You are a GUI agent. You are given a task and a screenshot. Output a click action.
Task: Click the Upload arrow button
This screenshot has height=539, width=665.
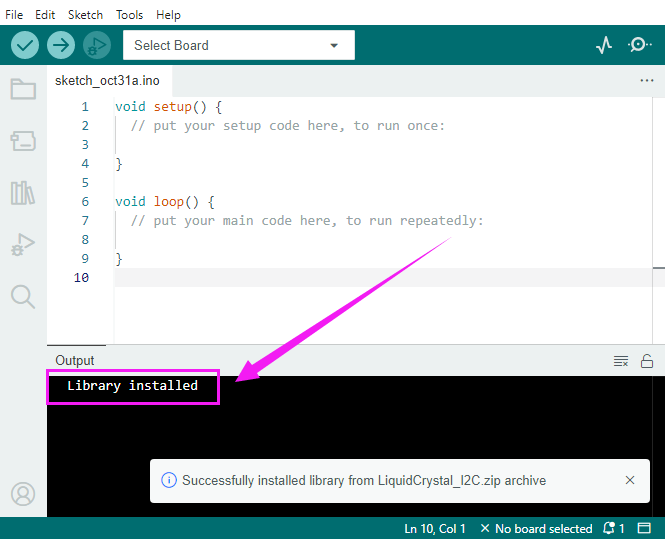[x=61, y=45]
